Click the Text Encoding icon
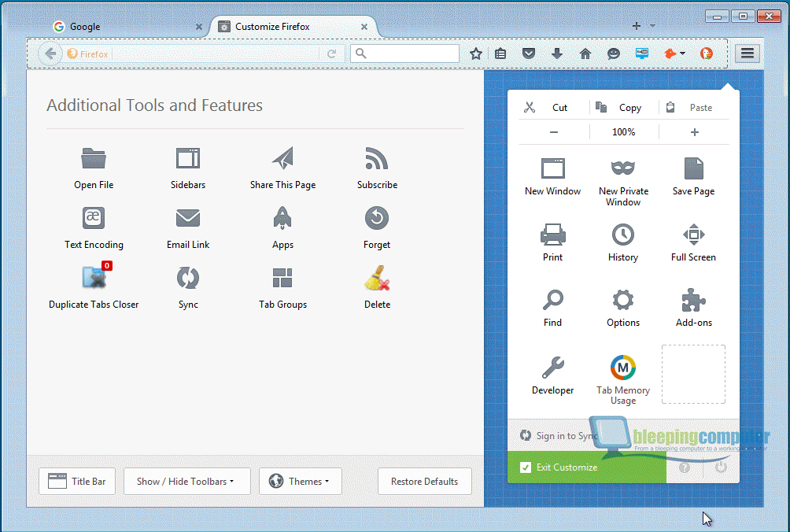The image size is (790, 532). tap(94, 218)
